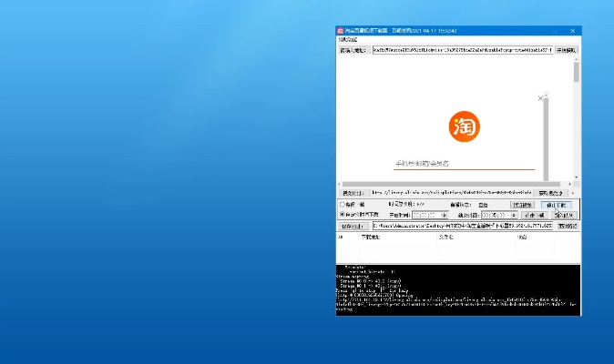Focus the save path field starting with C:\Users

(463, 226)
